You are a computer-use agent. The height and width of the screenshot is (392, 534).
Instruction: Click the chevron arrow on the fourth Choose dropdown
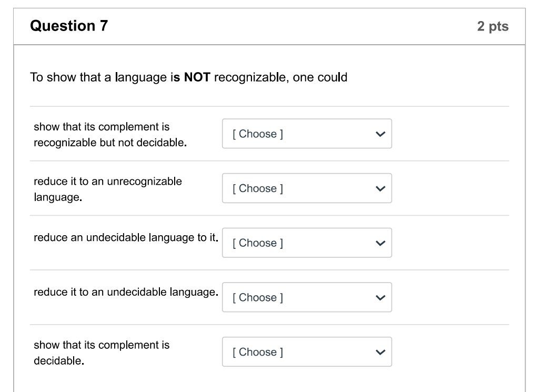click(x=380, y=297)
